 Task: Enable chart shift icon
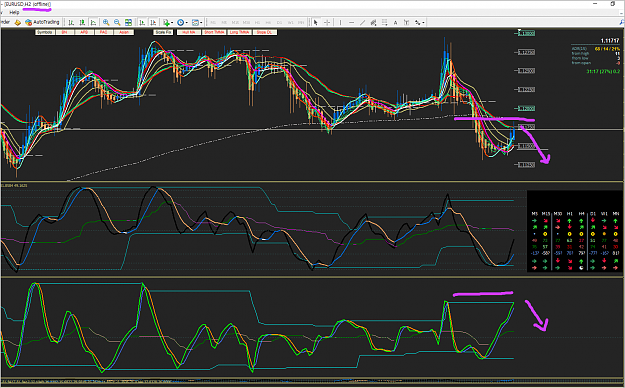[x=153, y=22]
